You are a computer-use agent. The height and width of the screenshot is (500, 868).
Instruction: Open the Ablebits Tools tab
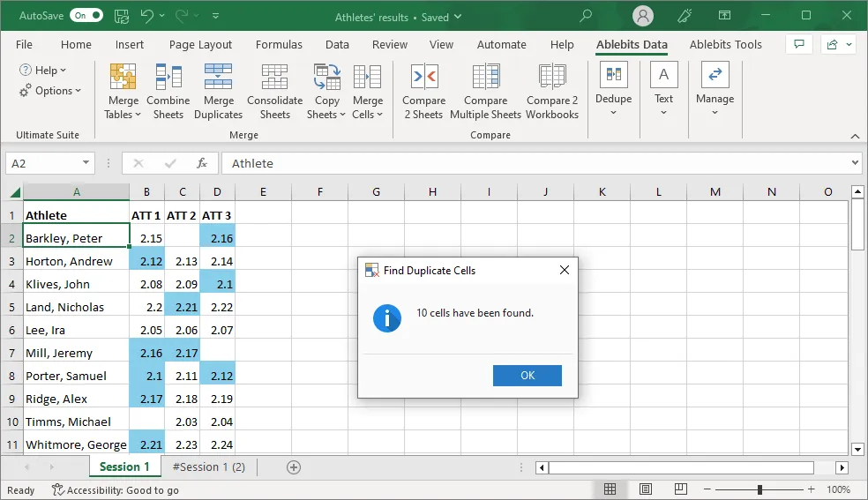pos(725,45)
